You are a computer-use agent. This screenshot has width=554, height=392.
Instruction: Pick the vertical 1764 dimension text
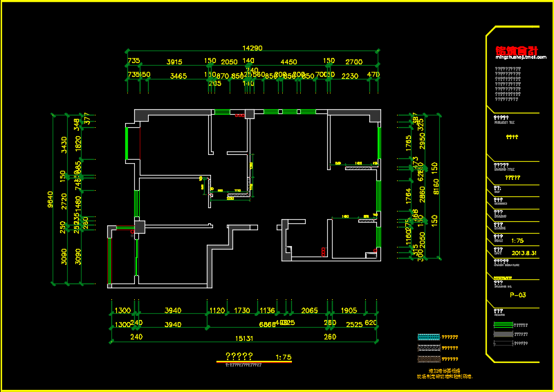(408, 196)
